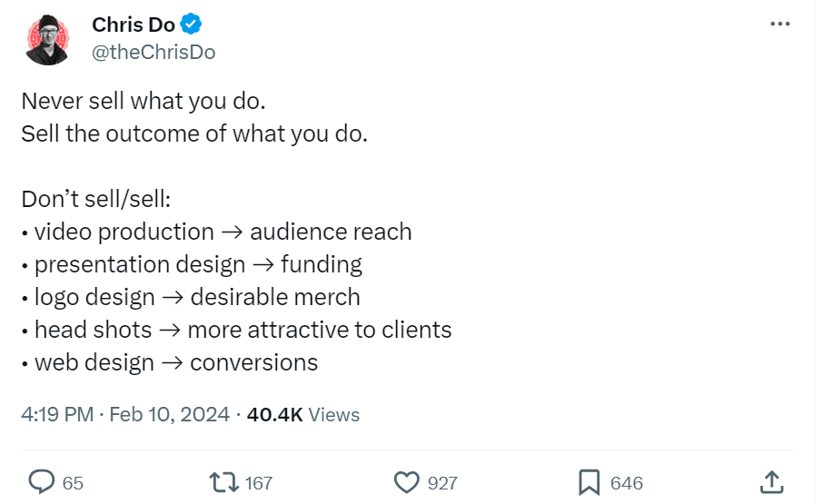Click the 927 likes count
The height and width of the screenshot is (504, 822).
point(442,482)
